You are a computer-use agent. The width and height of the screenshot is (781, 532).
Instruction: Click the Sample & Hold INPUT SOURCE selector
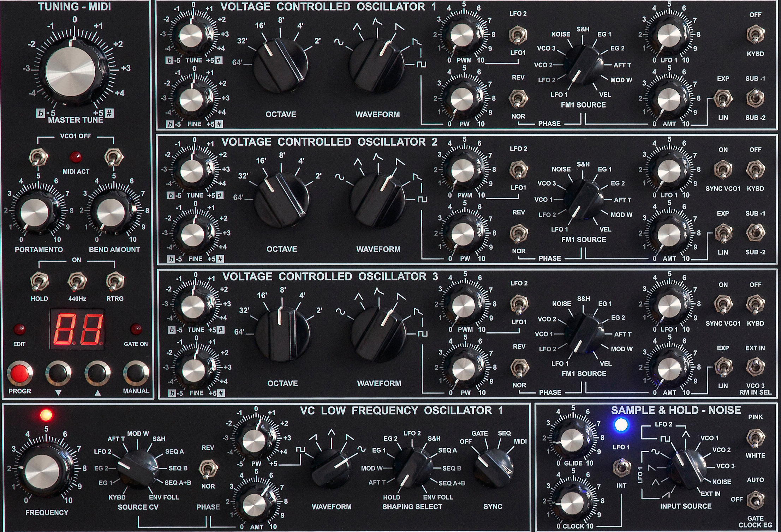click(687, 469)
